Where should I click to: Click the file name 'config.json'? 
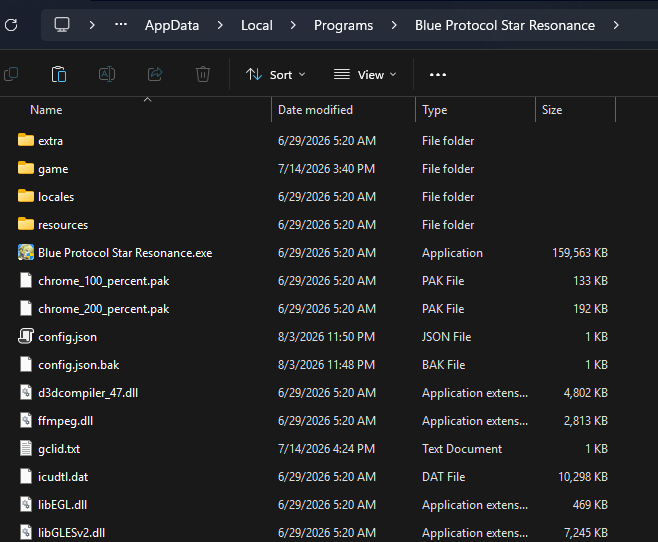(68, 337)
